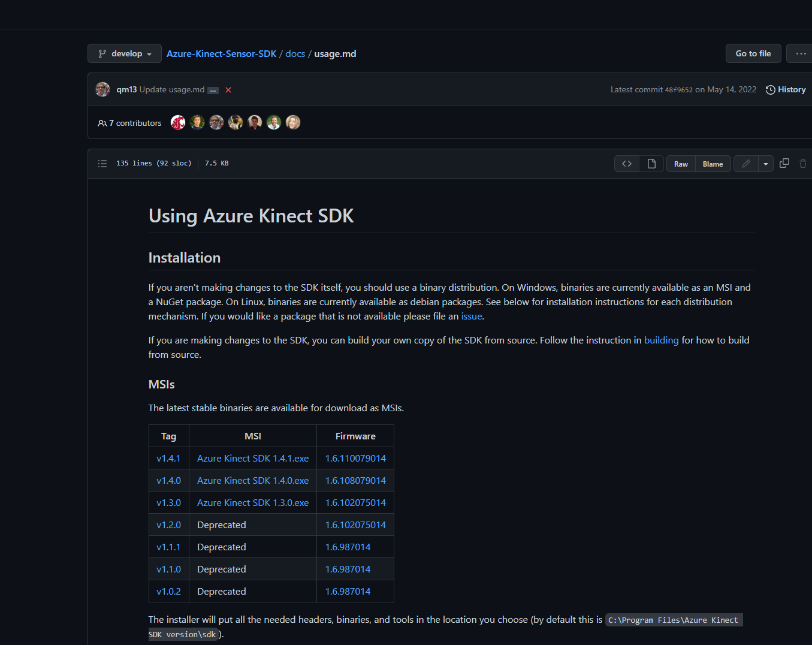Image resolution: width=812 pixels, height=645 pixels.
Task: Open tag v1.4.0 link
Action: pyautogui.click(x=168, y=480)
